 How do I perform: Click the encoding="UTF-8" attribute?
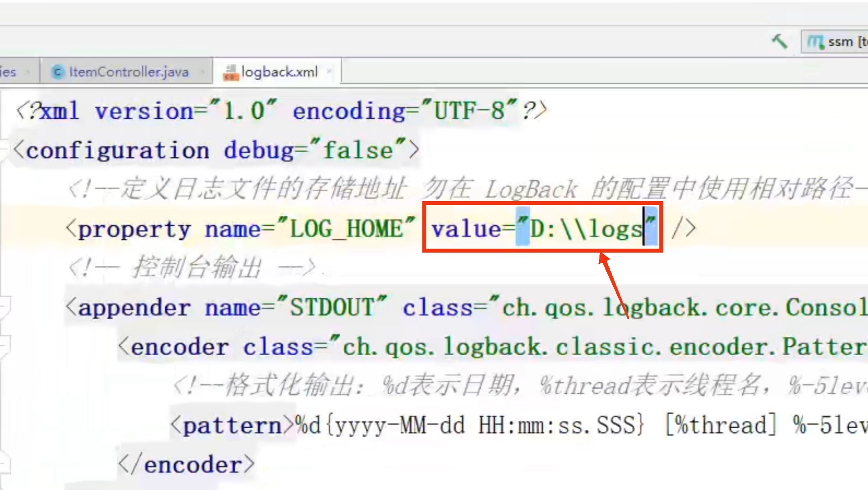coord(405,111)
